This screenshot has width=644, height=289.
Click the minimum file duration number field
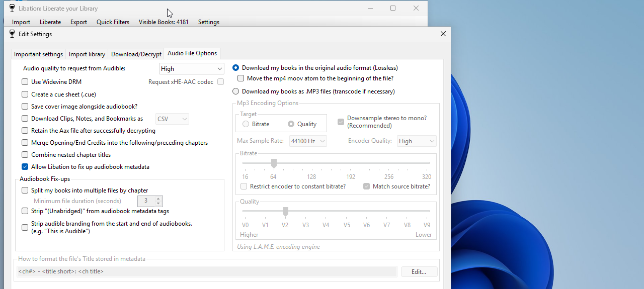click(146, 201)
